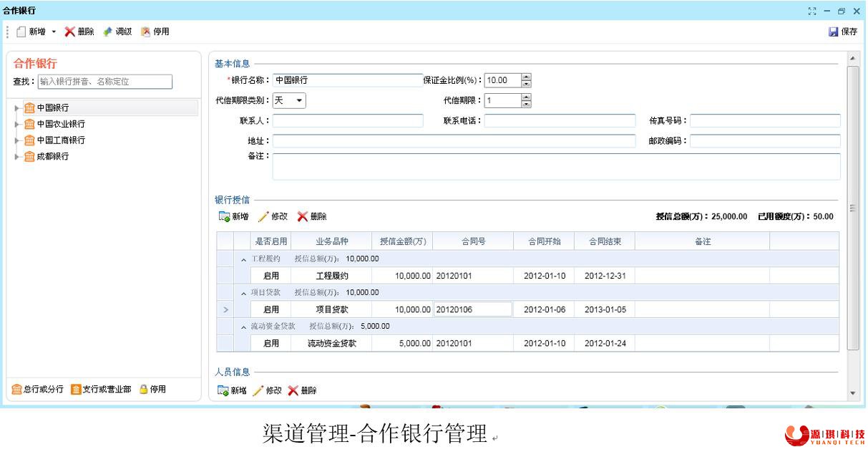Decrease 保证金比例 with the down spinner
Screen dimensions: 868x452
click(x=527, y=84)
